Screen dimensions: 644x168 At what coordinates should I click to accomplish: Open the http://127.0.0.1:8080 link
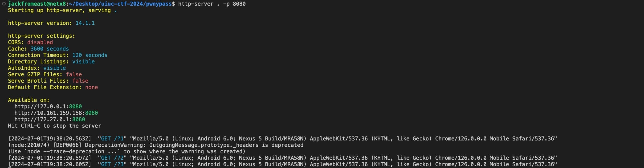tap(48, 106)
